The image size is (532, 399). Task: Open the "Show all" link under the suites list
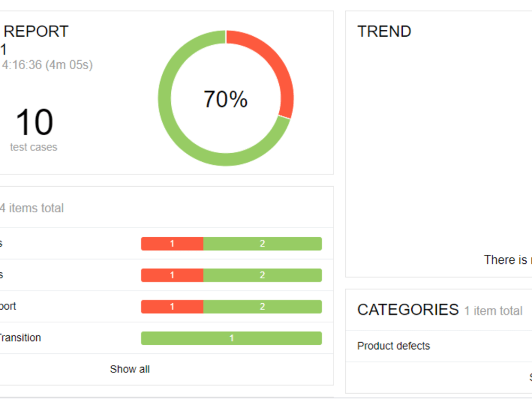click(129, 369)
